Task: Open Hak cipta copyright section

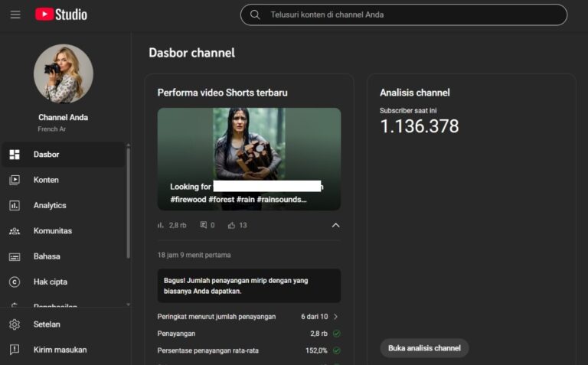Action: [x=50, y=282]
